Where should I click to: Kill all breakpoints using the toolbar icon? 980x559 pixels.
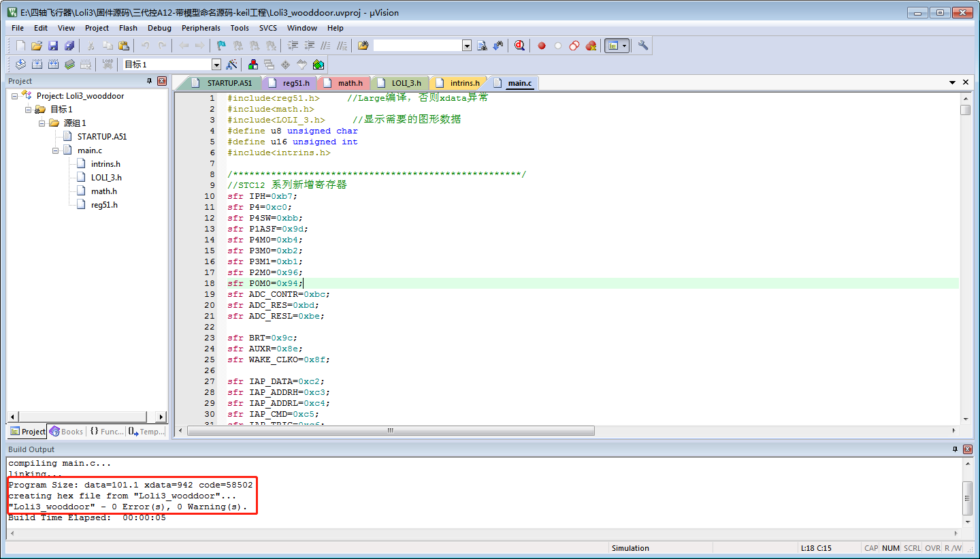[x=589, y=45]
